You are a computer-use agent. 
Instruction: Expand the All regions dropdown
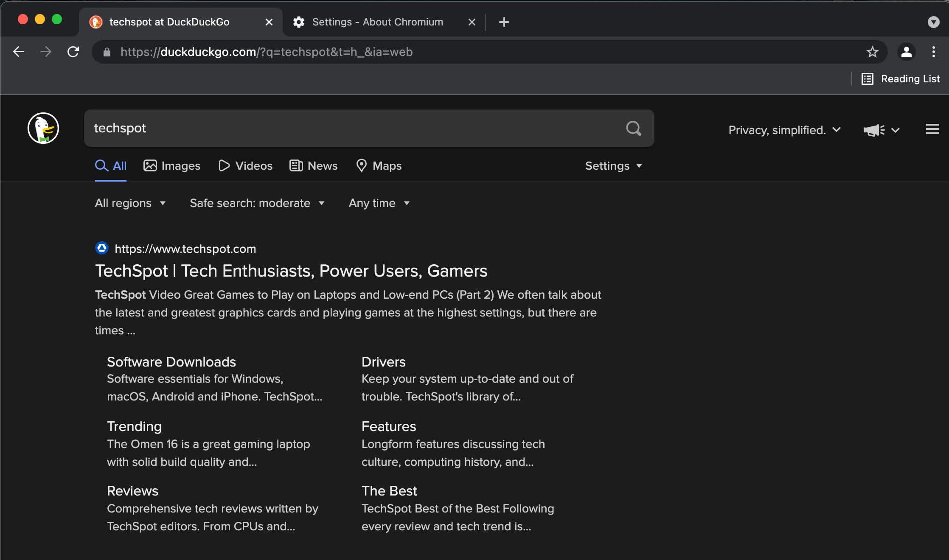(x=130, y=203)
